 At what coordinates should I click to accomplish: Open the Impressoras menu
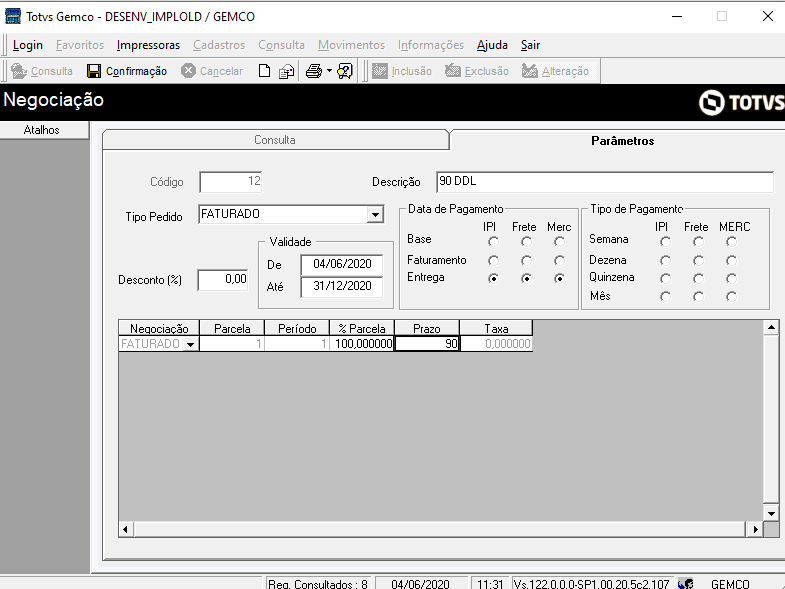pos(148,45)
